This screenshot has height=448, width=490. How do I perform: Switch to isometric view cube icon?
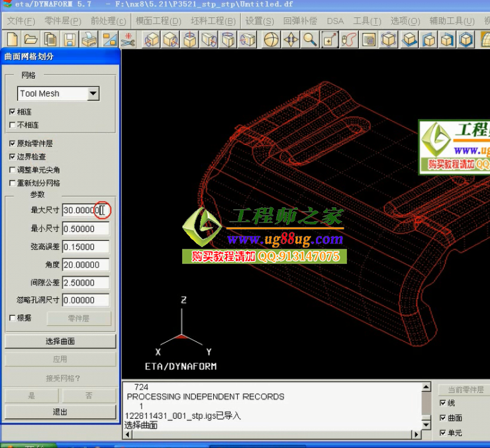(466, 40)
